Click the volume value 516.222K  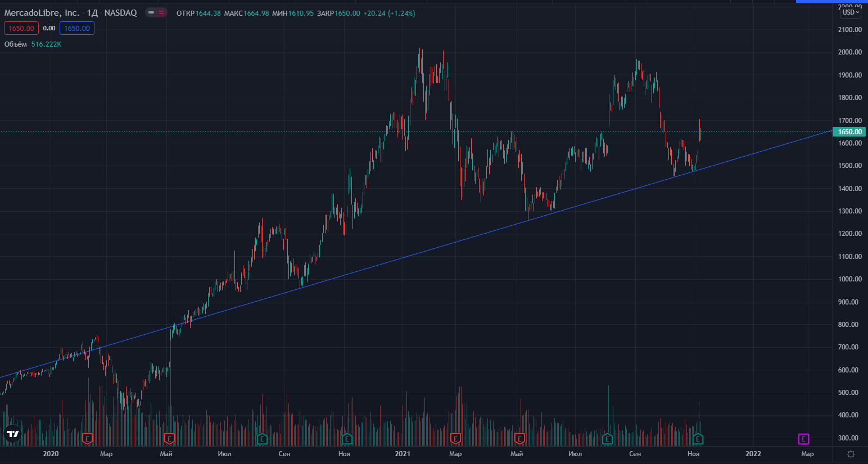pyautogui.click(x=47, y=44)
